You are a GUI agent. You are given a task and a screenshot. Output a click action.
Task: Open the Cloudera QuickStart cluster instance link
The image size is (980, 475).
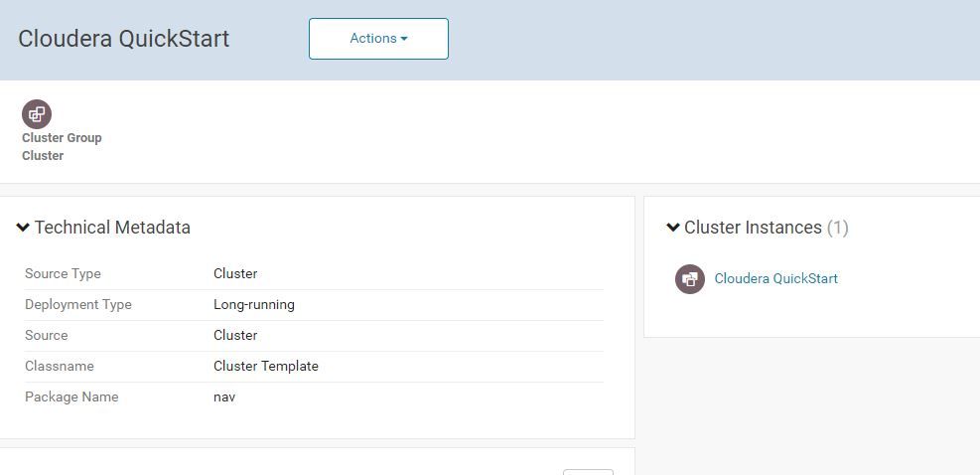(775, 279)
